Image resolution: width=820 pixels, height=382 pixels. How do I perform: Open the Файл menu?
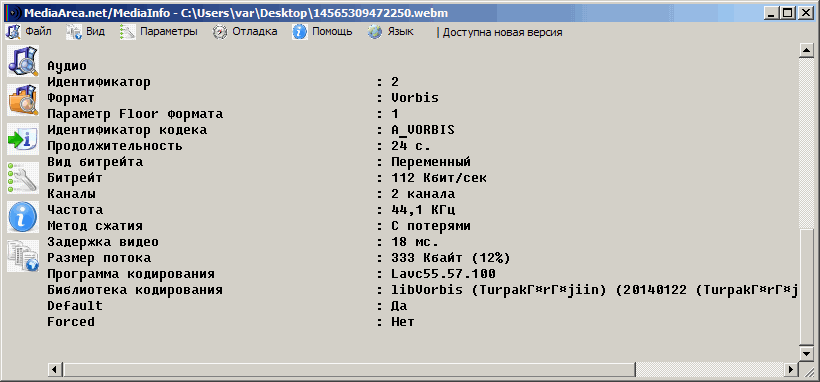pos(29,32)
